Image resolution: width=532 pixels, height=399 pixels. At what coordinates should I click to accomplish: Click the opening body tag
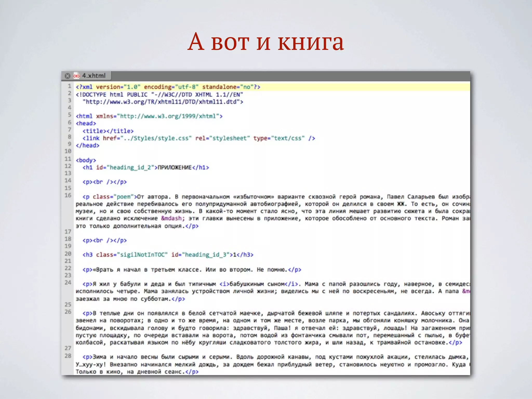(x=86, y=160)
